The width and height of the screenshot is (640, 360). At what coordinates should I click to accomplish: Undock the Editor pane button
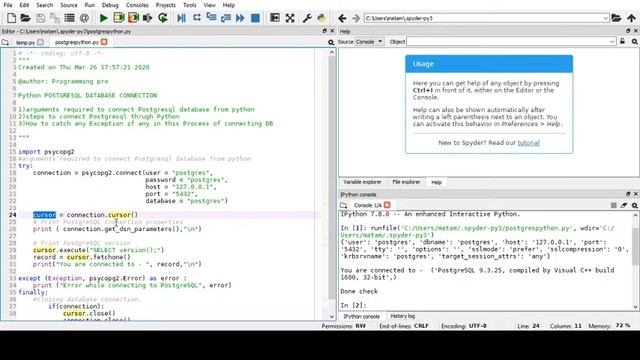click(x=324, y=31)
